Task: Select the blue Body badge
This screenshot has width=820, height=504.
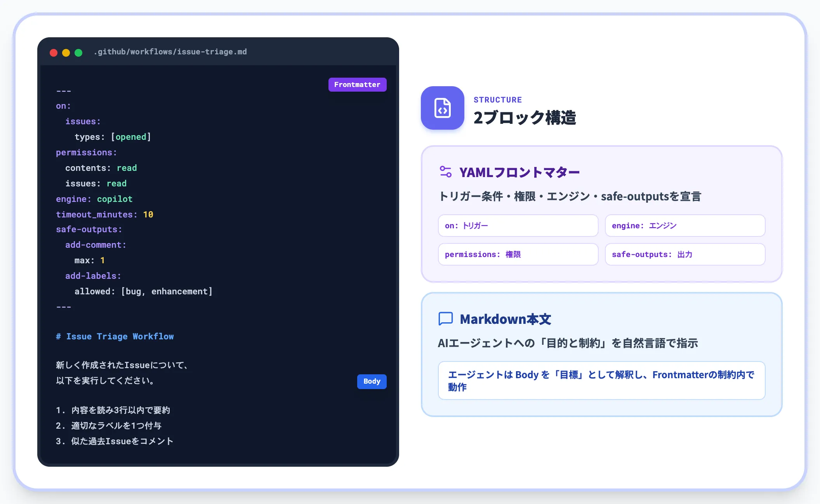Action: (372, 381)
